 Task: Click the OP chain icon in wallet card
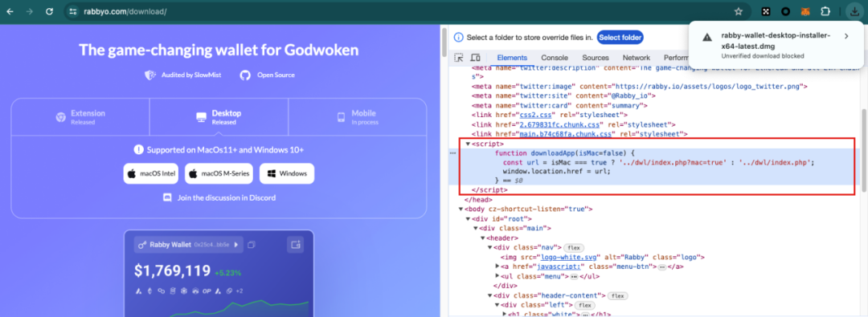[207, 291]
